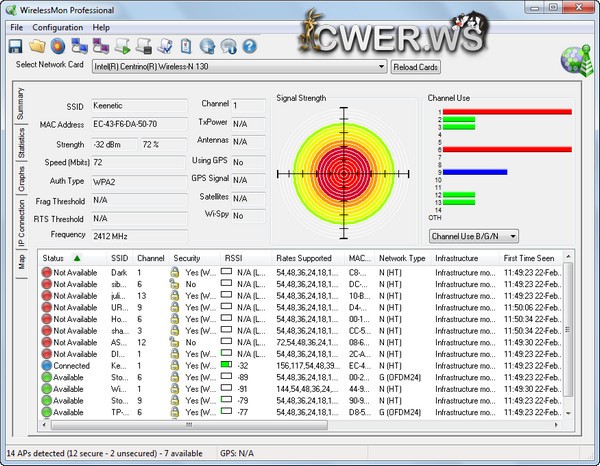Open the IP Connection side tab

21,222
